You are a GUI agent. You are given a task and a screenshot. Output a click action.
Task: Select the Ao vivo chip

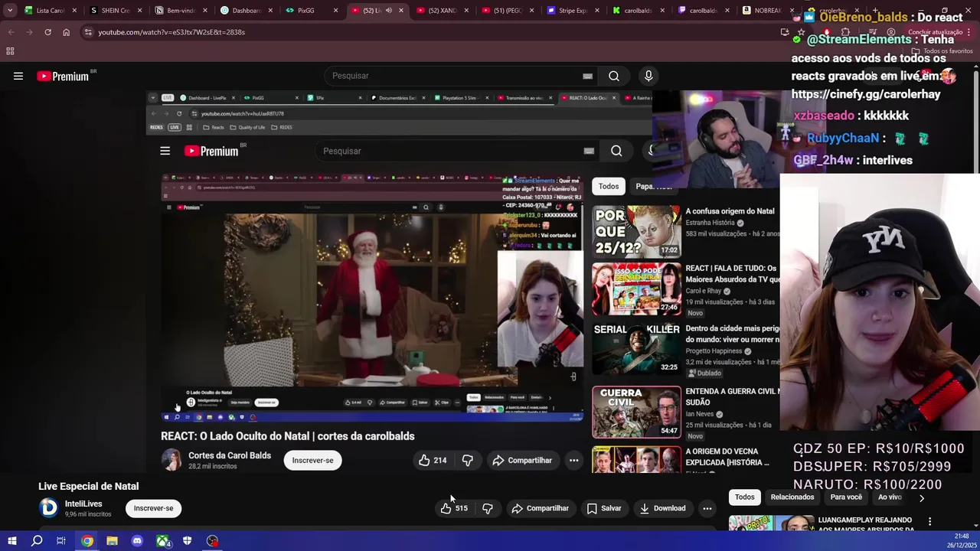890,497
